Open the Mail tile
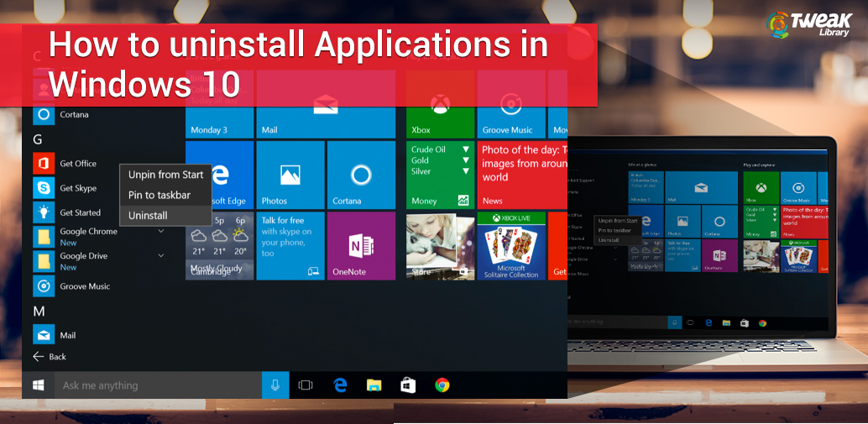 point(326,104)
